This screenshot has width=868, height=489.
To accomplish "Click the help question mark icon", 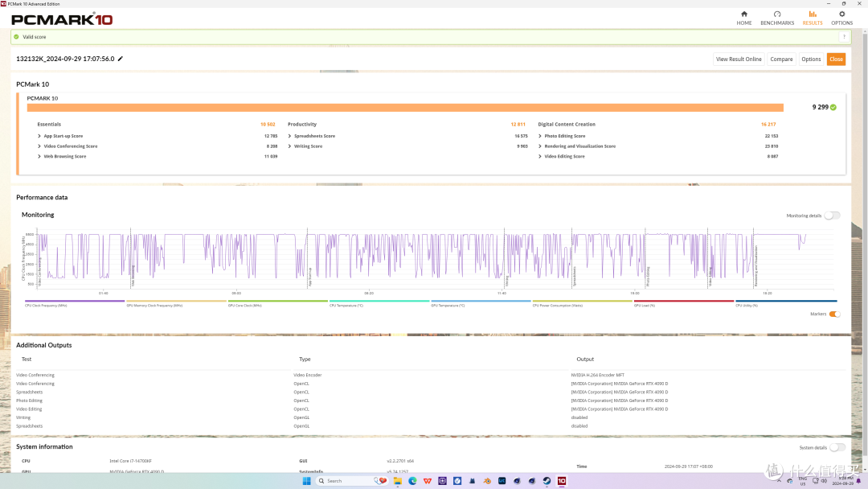I will (x=844, y=37).
